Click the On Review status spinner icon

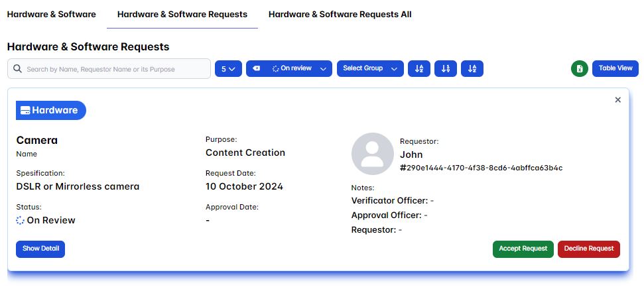[x=21, y=220]
